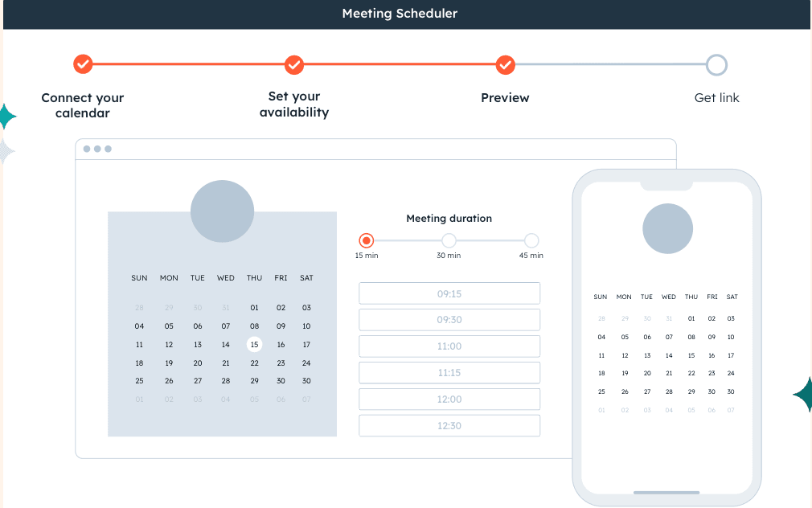This screenshot has height=508, width=812.
Task: Open the Preview step label
Action: (x=505, y=98)
